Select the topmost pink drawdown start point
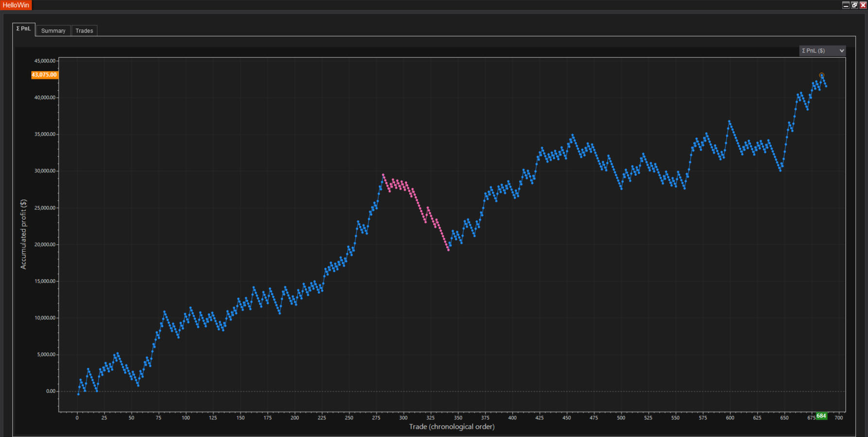 (383, 175)
